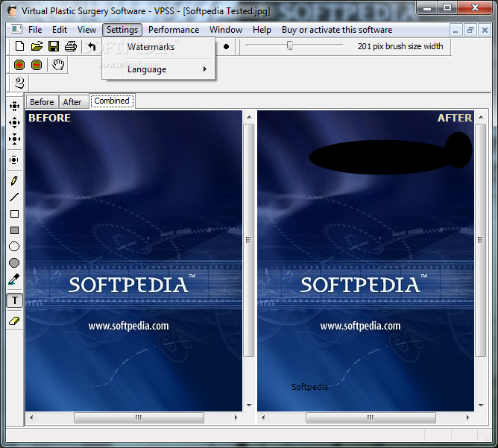Select the third warp tool in left toolbar
This screenshot has height=448, width=498.
[x=14, y=139]
